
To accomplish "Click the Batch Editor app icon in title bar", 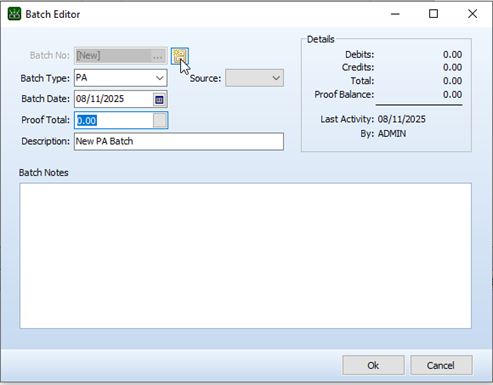I will click(x=14, y=14).
